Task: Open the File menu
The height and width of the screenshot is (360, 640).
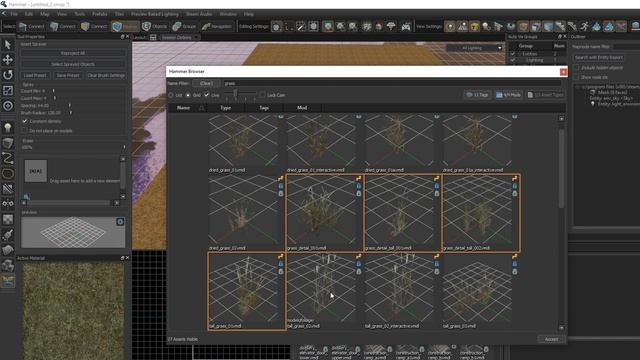Action: point(14,14)
